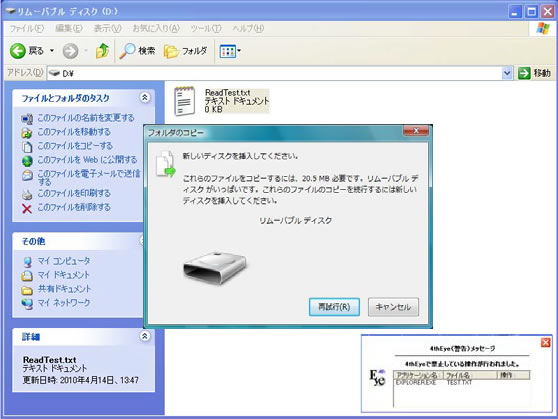Open the address bar dropdown arrow
Image resolution: width=558 pixels, height=419 pixels.
tap(507, 73)
